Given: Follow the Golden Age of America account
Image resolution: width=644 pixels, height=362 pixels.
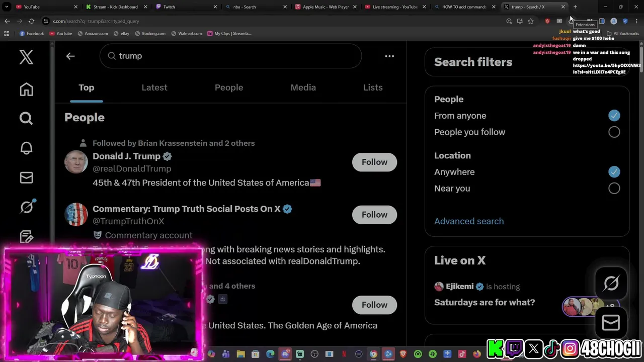Looking at the screenshot, I should point(374,305).
